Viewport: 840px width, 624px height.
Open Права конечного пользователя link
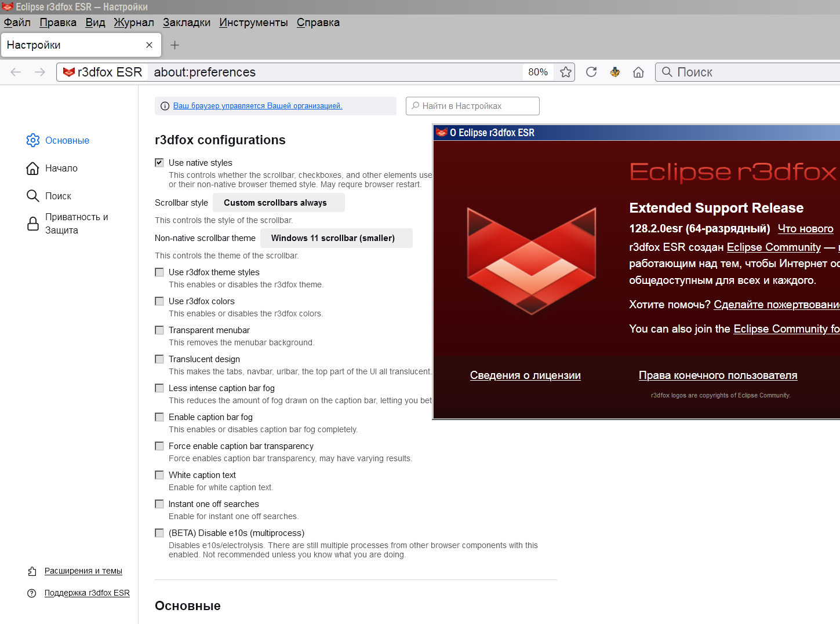718,375
